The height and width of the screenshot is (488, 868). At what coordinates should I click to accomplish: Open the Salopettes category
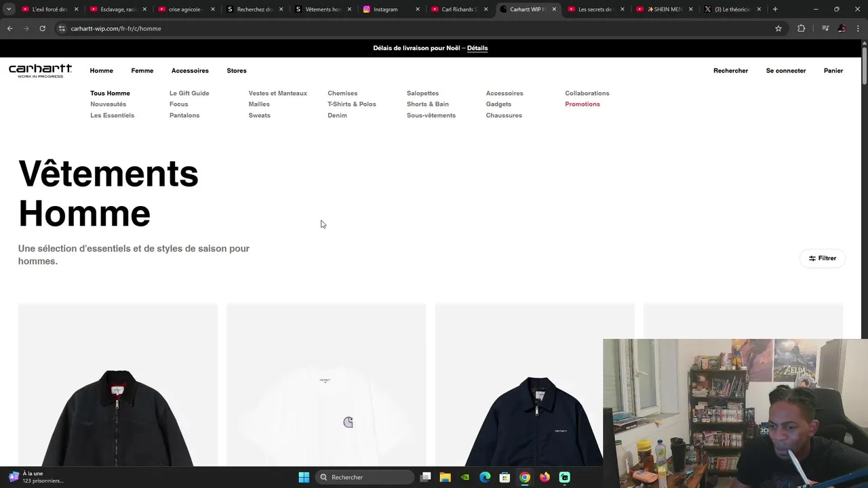[422, 94]
